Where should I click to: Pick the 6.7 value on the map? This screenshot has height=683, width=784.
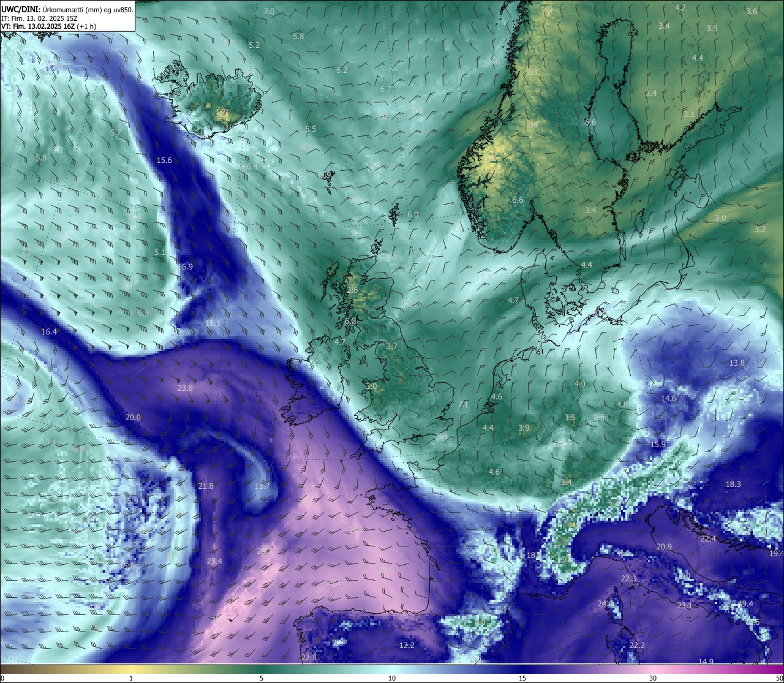(386, 89)
